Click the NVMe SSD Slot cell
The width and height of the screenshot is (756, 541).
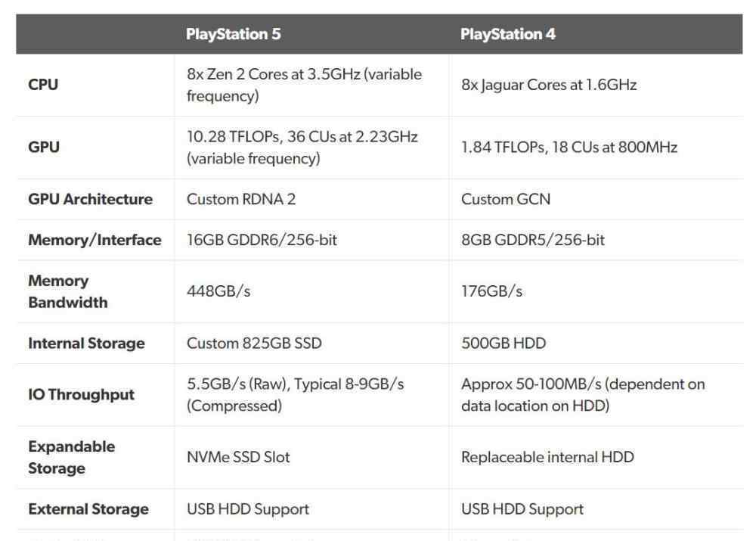coord(238,458)
